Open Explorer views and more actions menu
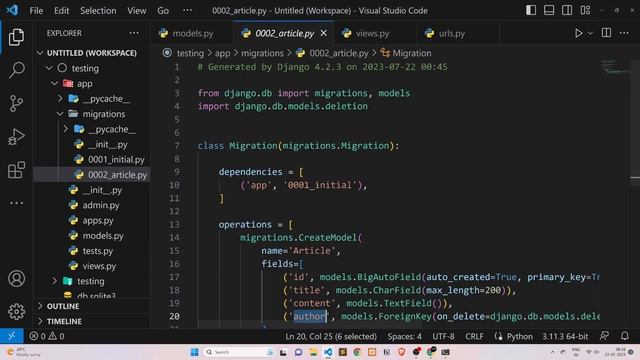This screenshot has height=360, width=640. point(134,33)
